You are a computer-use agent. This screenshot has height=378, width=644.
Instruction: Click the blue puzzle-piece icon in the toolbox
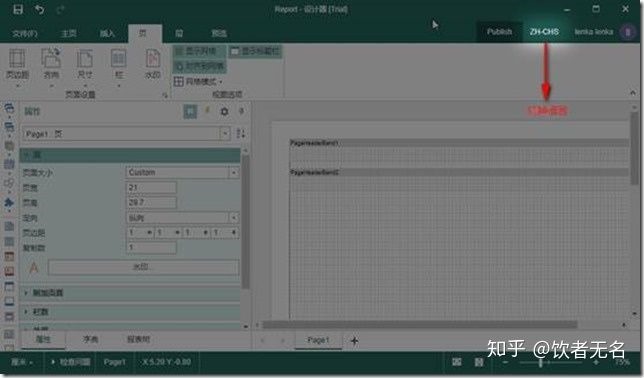point(9,203)
